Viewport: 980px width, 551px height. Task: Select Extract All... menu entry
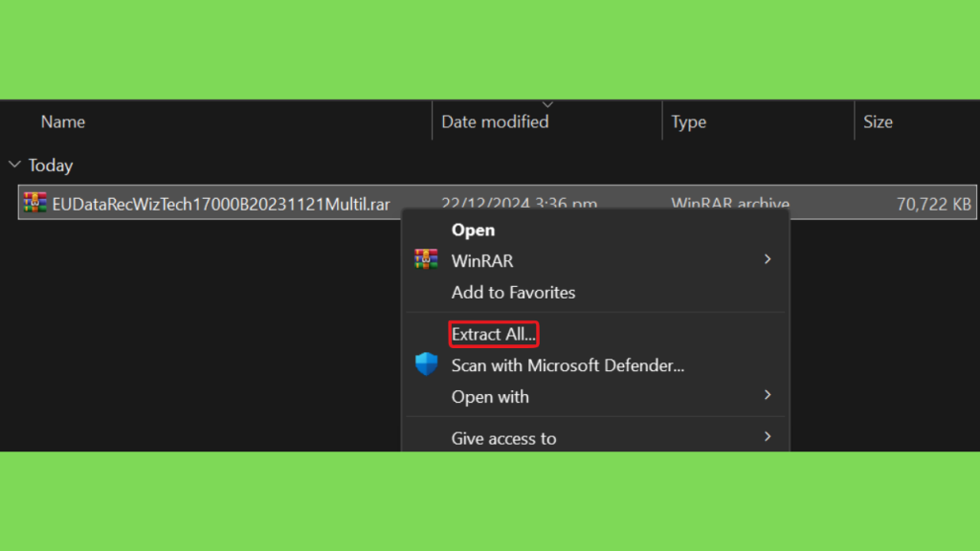tap(494, 334)
